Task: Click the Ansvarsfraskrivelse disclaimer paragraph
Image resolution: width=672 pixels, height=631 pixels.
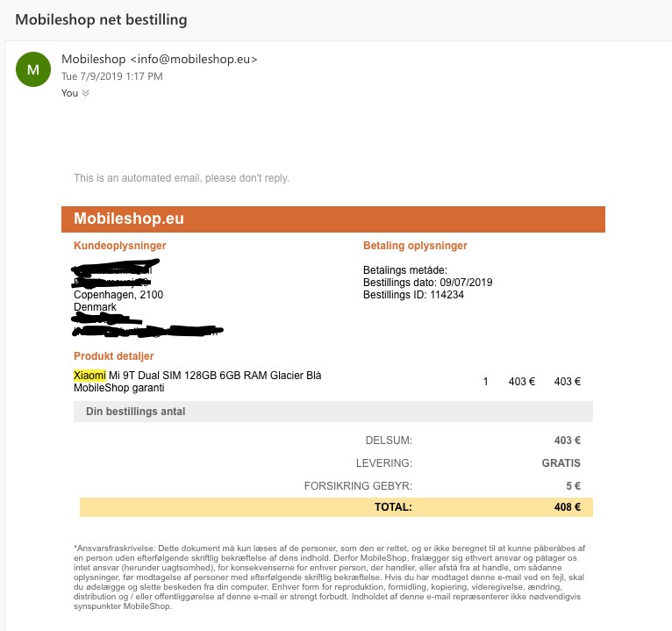Action: (x=329, y=577)
